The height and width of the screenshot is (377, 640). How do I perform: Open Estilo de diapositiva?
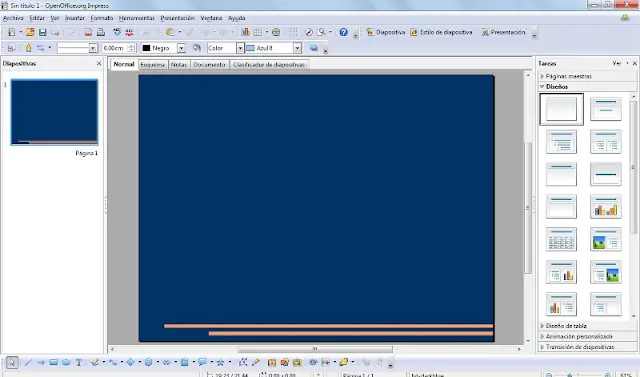coord(441,32)
